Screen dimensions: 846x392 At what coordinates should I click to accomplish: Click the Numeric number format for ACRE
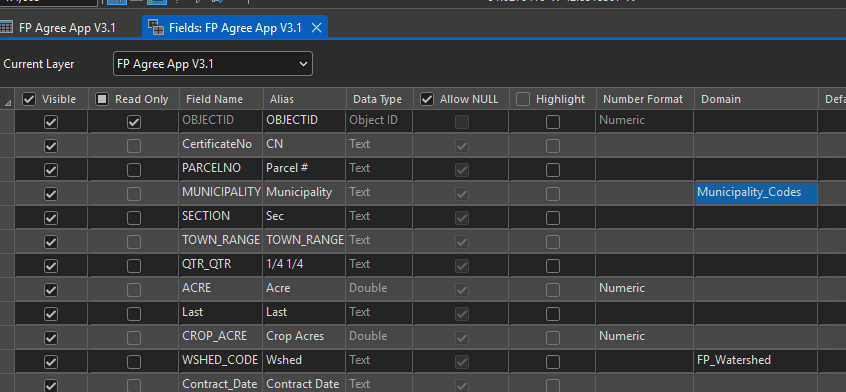click(645, 289)
